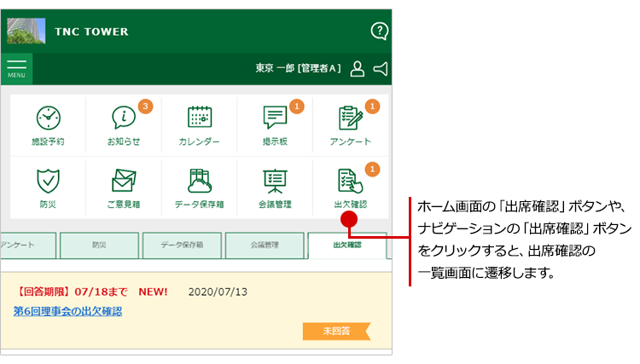640x364 pixels.
Task: Select the 出欠確認 navigation tab
Action: click(346, 246)
